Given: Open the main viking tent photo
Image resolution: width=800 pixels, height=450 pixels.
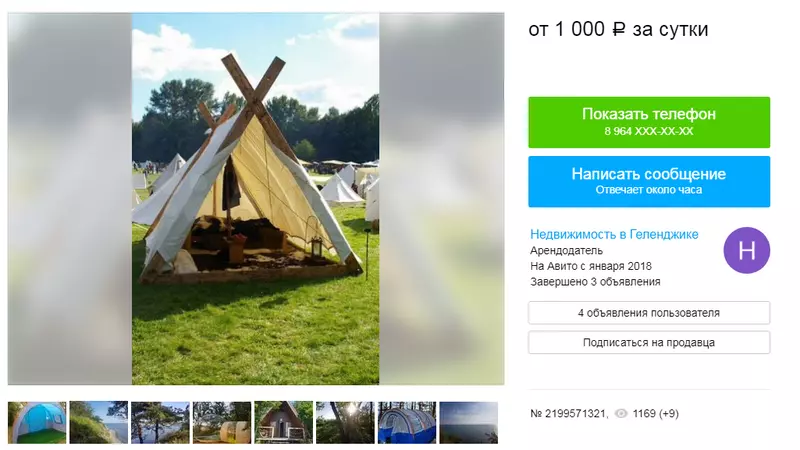Looking at the screenshot, I should [x=256, y=199].
